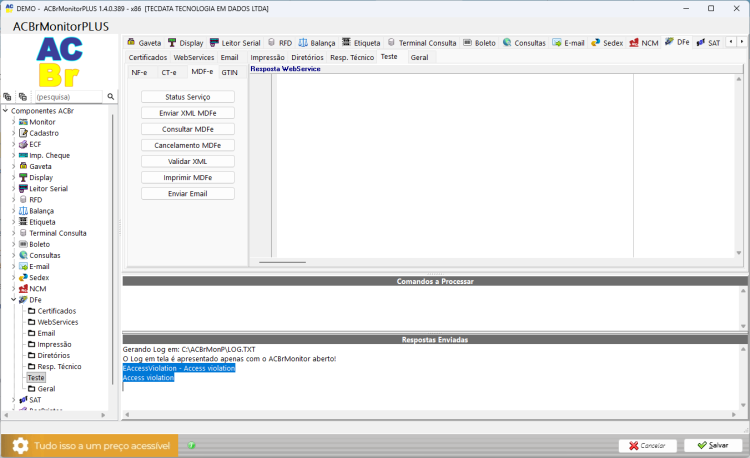Viewport: 750px width, 458px height.
Task: Click the orange 'Tudo isso a um preço acessível' banner
Action: coord(89,446)
